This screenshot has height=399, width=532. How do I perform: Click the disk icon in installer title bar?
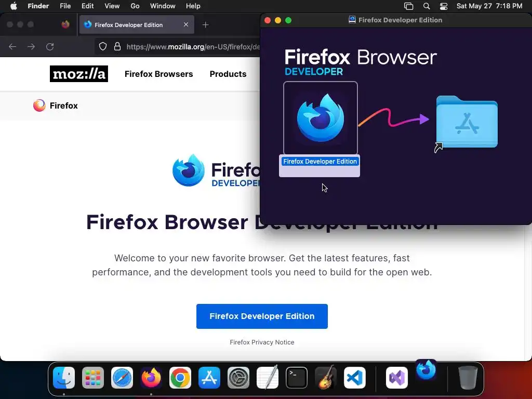[x=352, y=20]
